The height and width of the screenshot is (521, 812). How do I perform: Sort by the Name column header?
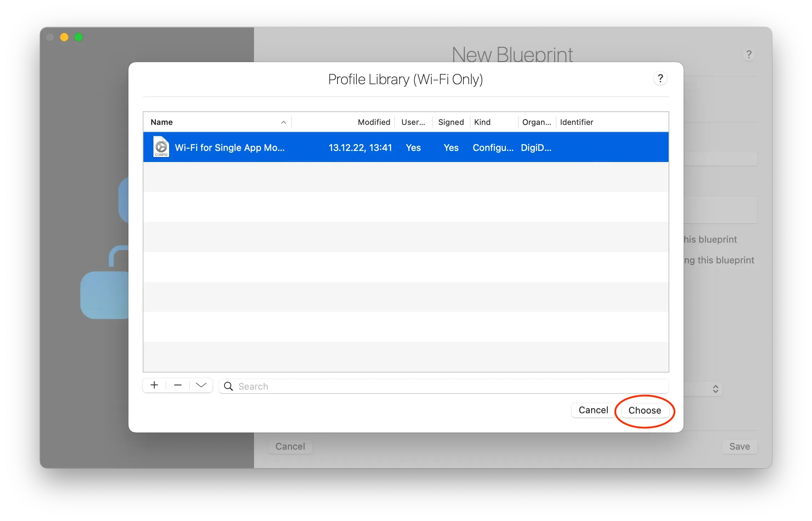click(x=162, y=122)
